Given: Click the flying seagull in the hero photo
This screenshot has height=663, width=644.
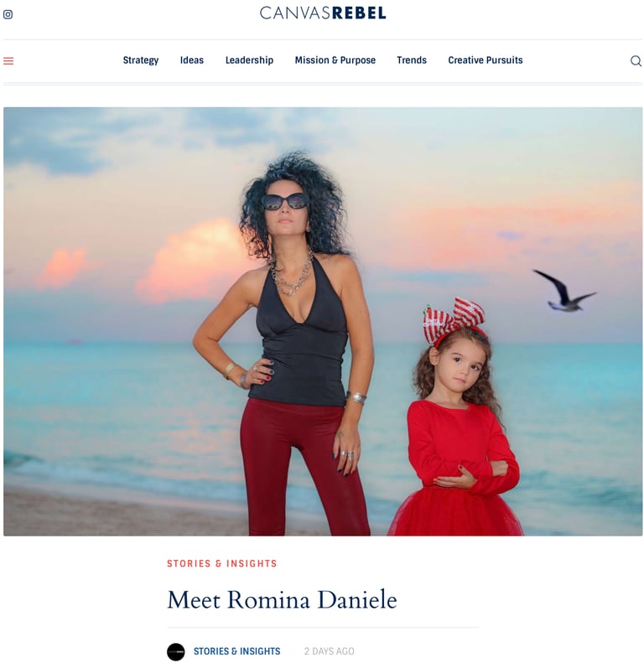Looking at the screenshot, I should 564,291.
